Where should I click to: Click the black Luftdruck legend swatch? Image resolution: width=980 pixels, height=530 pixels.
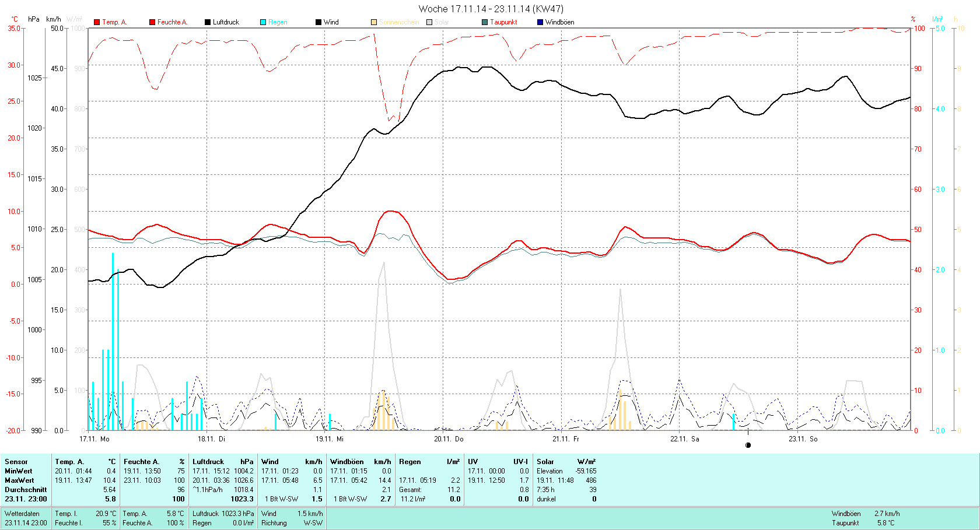coord(207,22)
